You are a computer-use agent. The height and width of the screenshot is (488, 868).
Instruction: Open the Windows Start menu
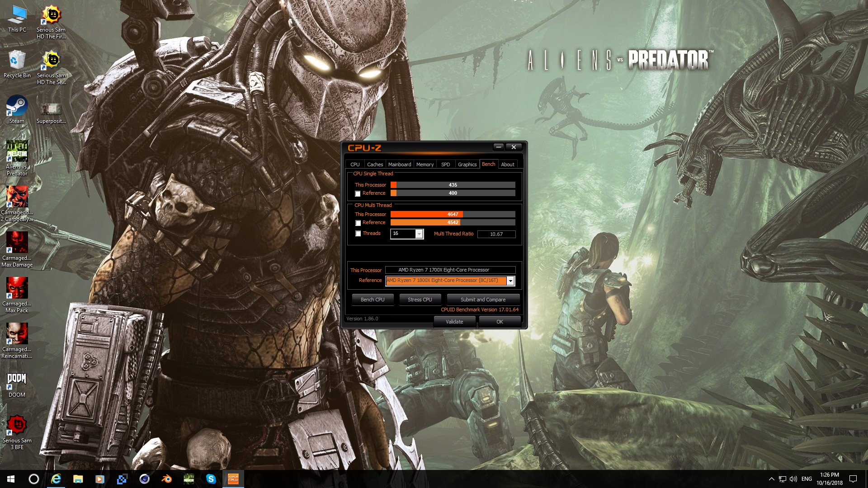click(x=11, y=479)
